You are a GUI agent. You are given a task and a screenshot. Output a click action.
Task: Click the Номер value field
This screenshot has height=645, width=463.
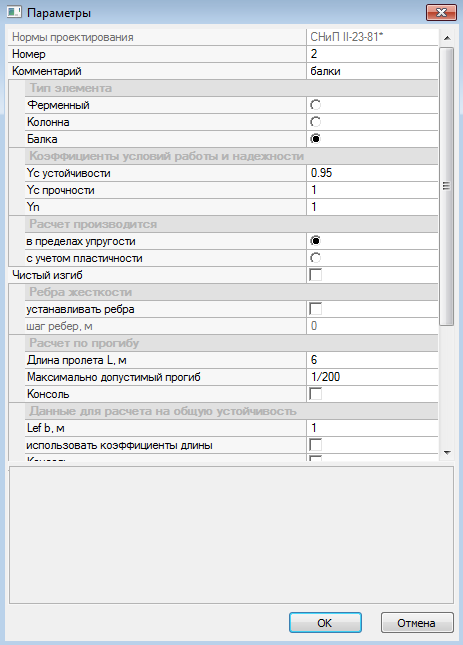click(372, 54)
